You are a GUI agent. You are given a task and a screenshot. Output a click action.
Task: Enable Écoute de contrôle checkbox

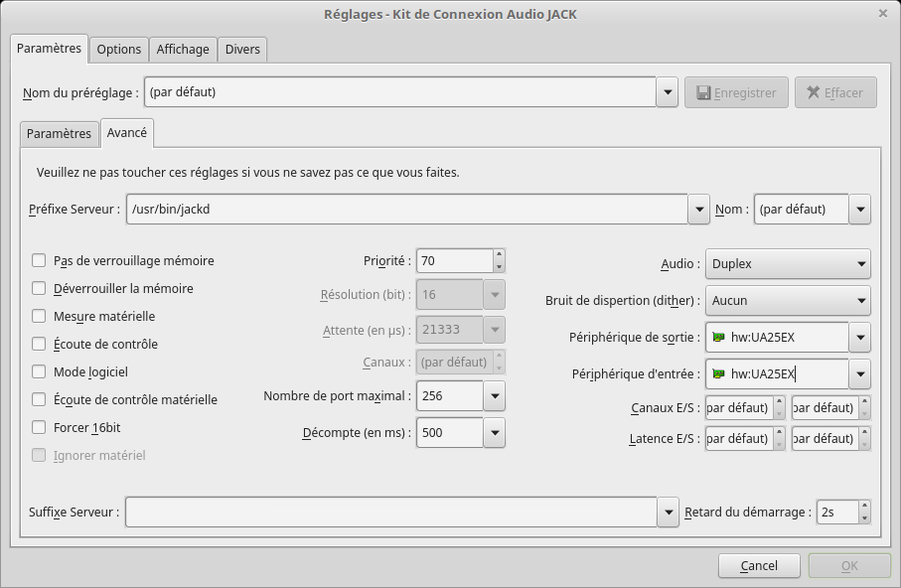pyautogui.click(x=39, y=345)
